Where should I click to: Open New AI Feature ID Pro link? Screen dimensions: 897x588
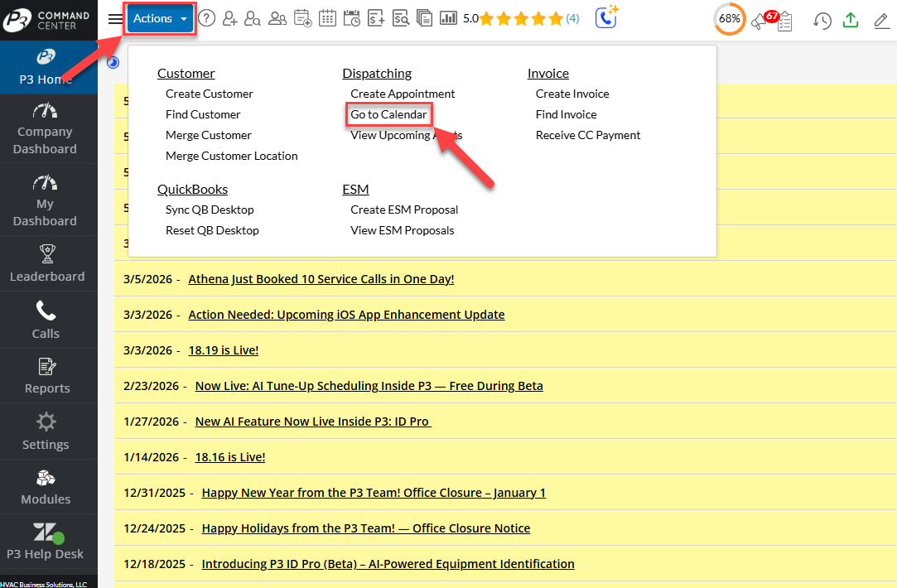(x=313, y=422)
